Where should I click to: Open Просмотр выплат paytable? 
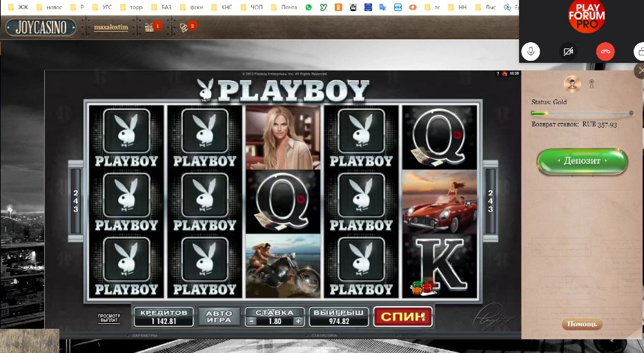pos(109,318)
